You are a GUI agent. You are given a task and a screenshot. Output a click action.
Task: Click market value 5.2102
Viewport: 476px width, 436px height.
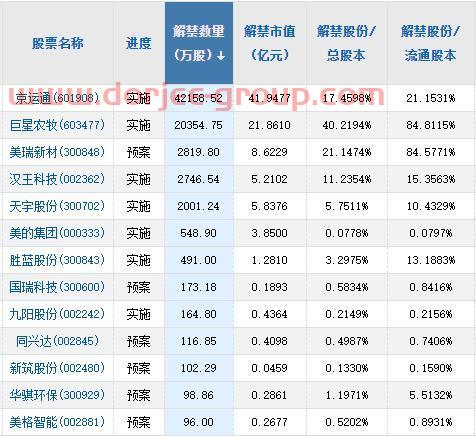pyautogui.click(x=269, y=179)
